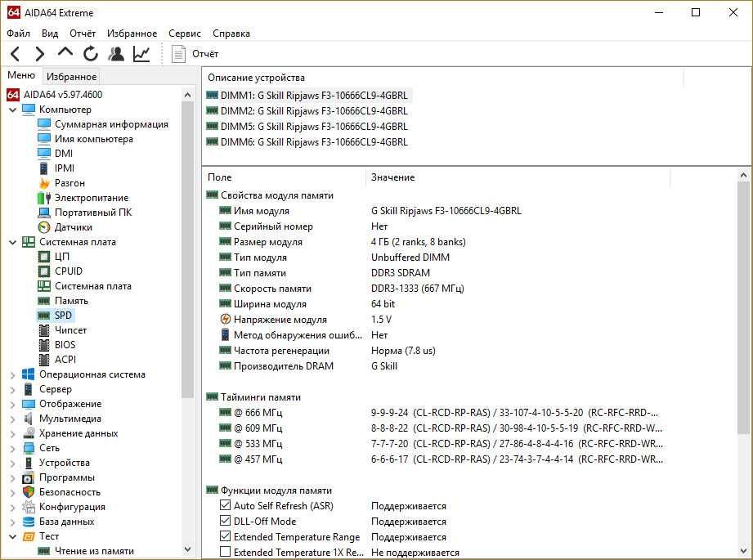
Task: Toggle the Extended Temperature Range checkbox
Action: pos(225,536)
